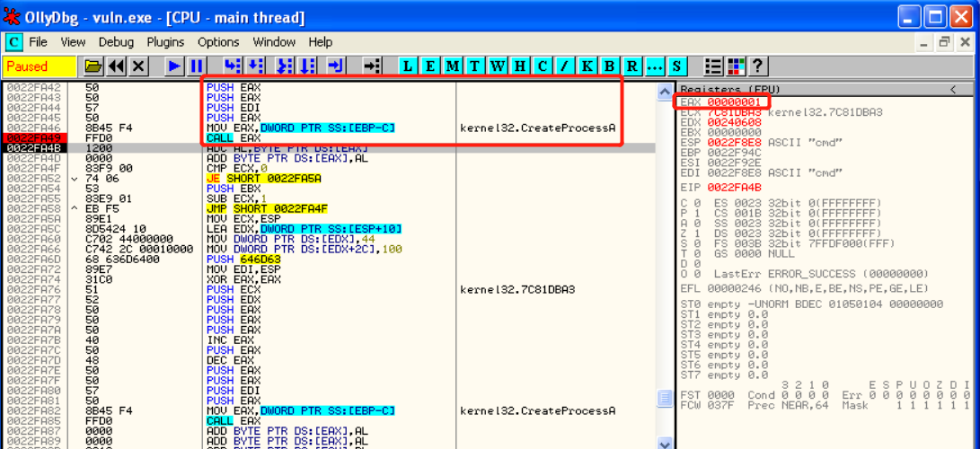Image resolution: width=980 pixels, height=449 pixels.
Task: Restart the program with the rewind icon
Action: [x=116, y=66]
